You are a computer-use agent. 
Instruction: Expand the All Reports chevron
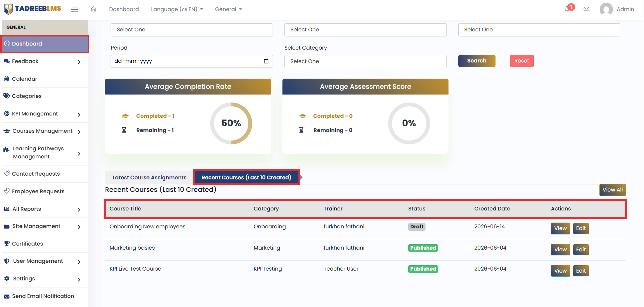coord(79,210)
